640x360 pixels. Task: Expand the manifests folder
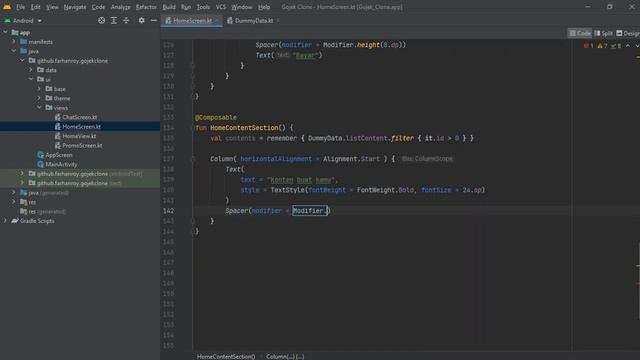(x=14, y=42)
